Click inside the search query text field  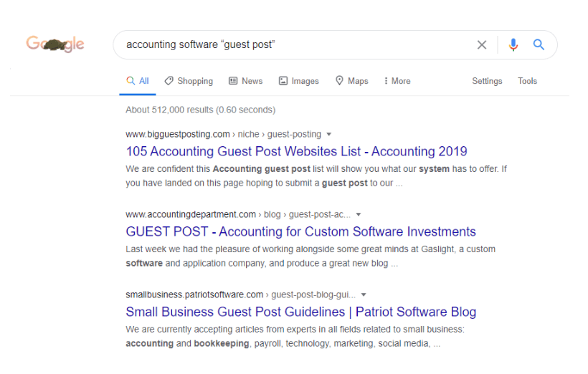[x=296, y=44]
